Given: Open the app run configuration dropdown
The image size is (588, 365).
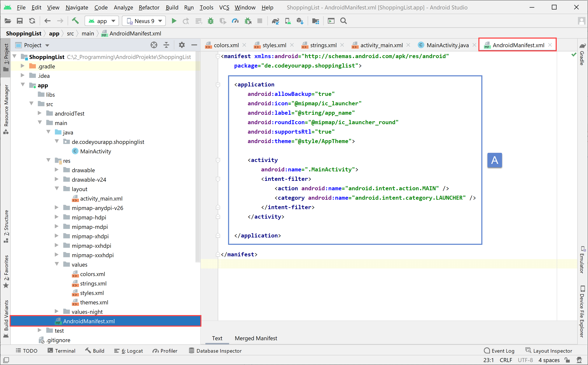Looking at the screenshot, I should pos(102,21).
